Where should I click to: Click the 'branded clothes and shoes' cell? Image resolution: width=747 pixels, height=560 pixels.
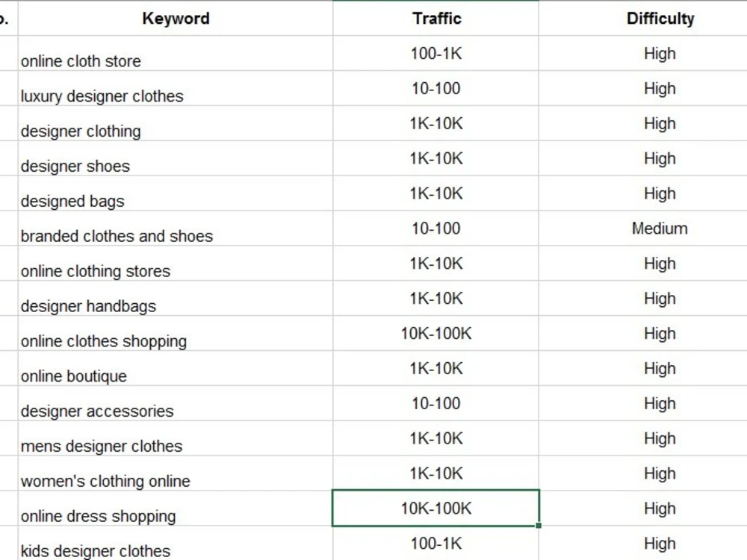(176, 228)
